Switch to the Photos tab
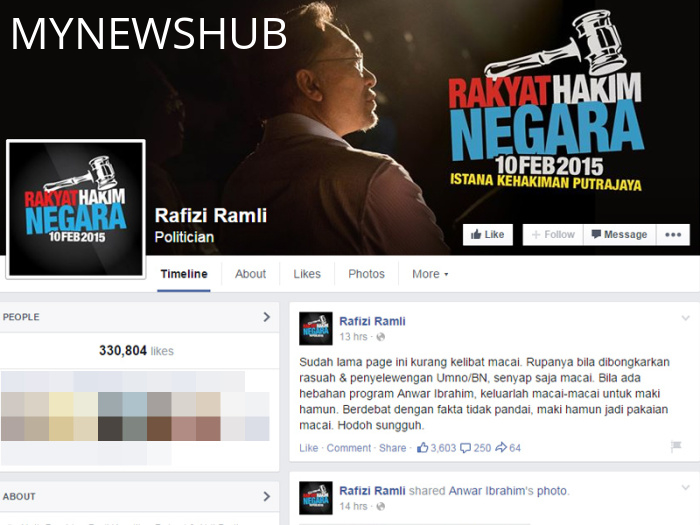The image size is (700, 525). pos(366,274)
